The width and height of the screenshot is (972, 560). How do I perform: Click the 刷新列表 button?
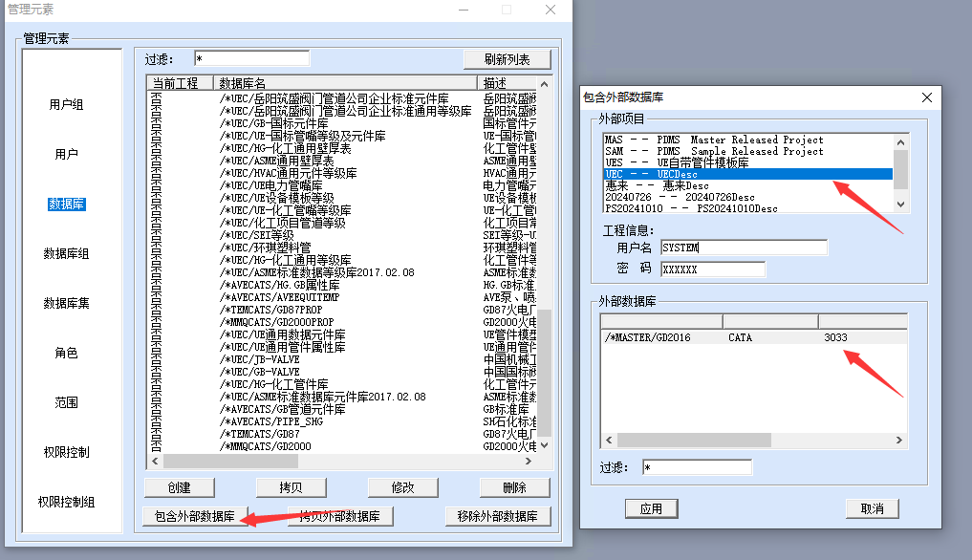pos(508,59)
